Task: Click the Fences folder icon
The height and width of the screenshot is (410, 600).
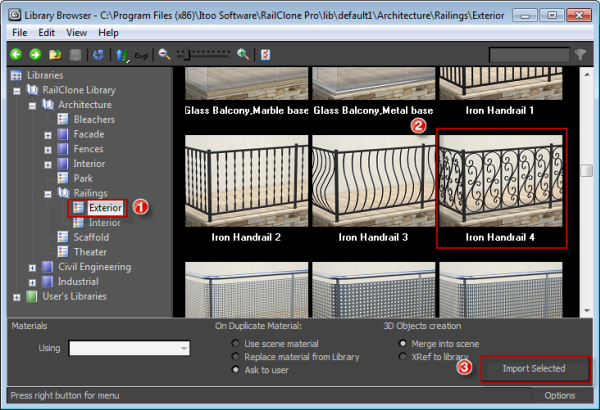Action: tap(63, 149)
